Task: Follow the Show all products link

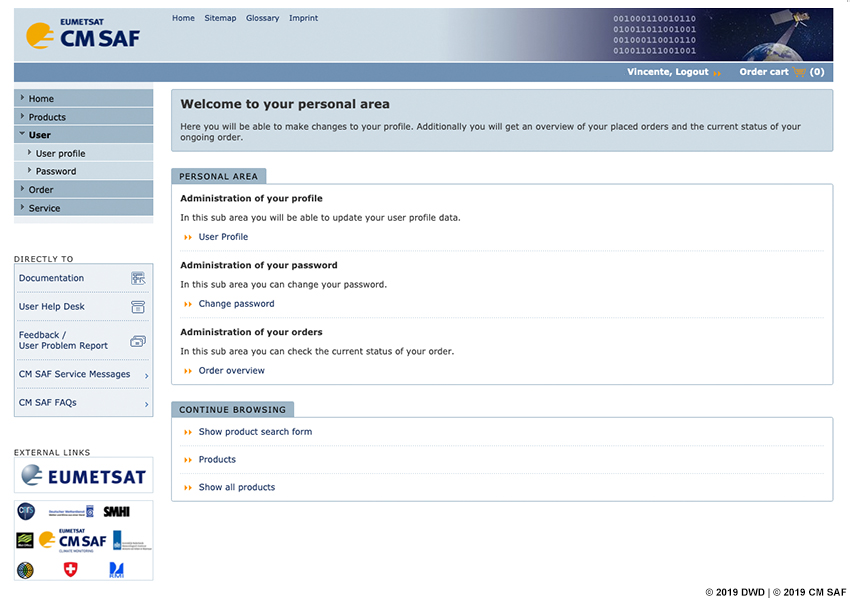Action: pyautogui.click(x=237, y=487)
